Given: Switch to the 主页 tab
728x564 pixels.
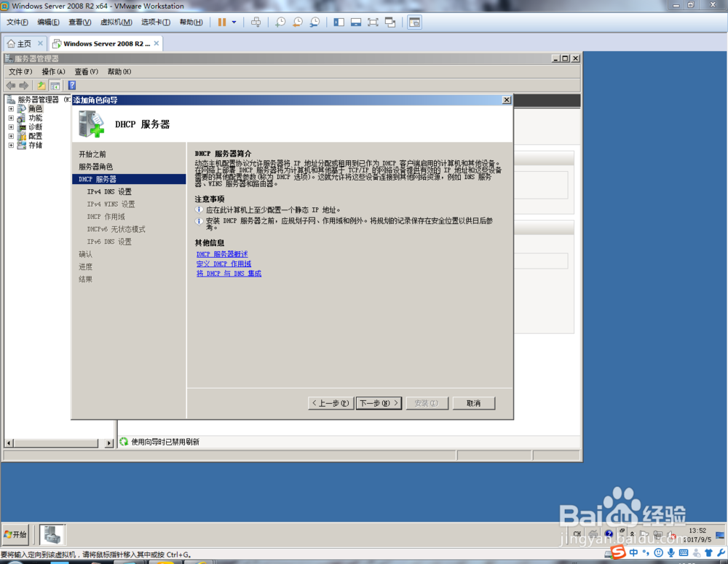Looking at the screenshot, I should pos(20,44).
